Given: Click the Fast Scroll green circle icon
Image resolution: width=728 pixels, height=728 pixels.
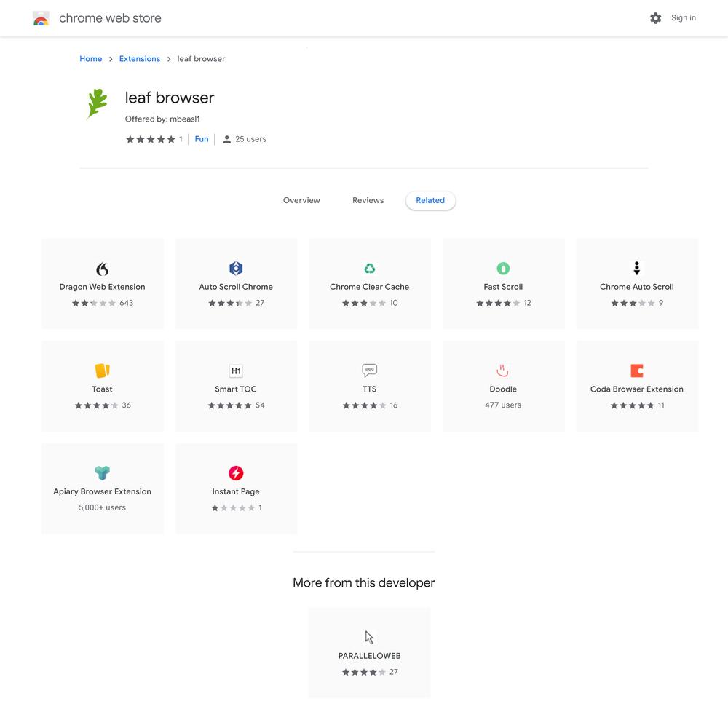Looking at the screenshot, I should coord(503,269).
